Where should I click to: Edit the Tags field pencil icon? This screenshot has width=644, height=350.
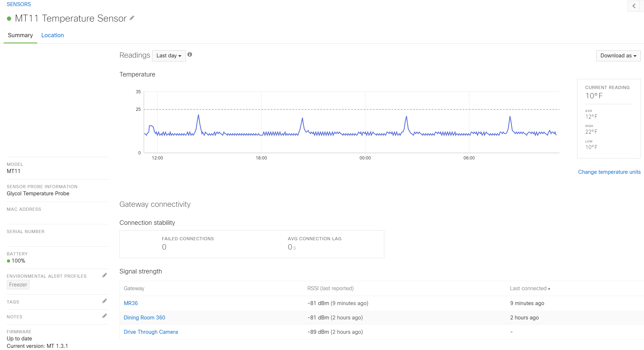click(x=105, y=301)
